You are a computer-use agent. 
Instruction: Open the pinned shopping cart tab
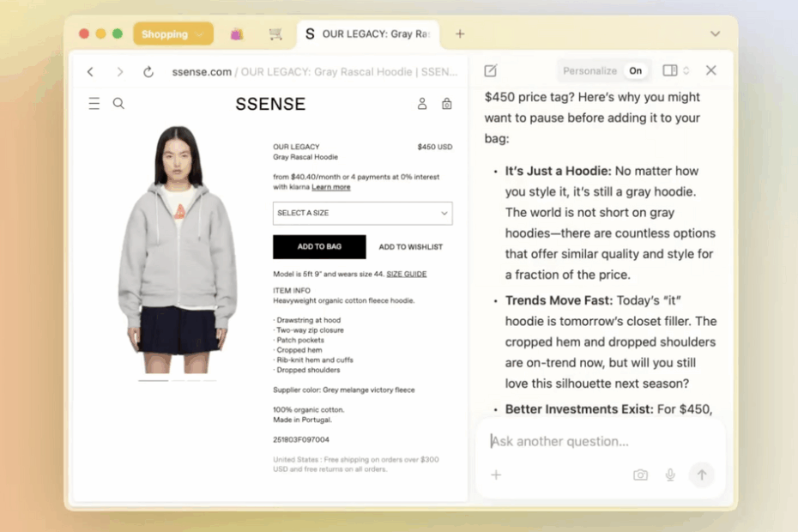(x=275, y=34)
